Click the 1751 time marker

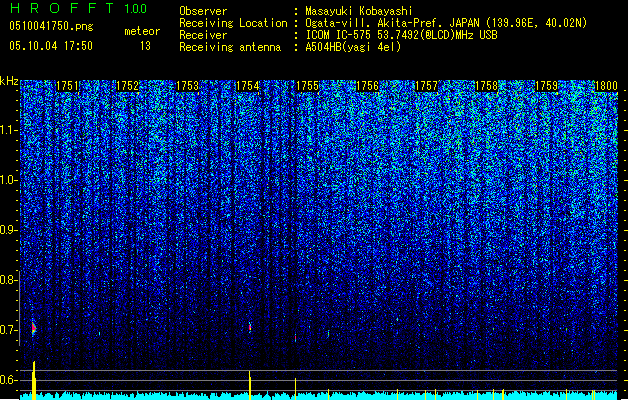(67, 86)
